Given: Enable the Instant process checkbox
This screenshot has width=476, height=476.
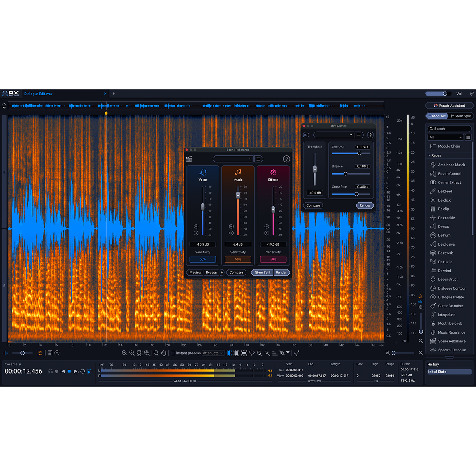Looking at the screenshot, I should tap(173, 353).
